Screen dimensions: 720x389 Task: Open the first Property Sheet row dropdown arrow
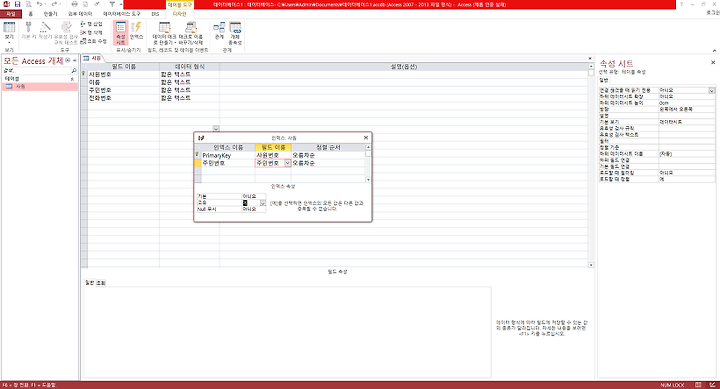(712, 90)
